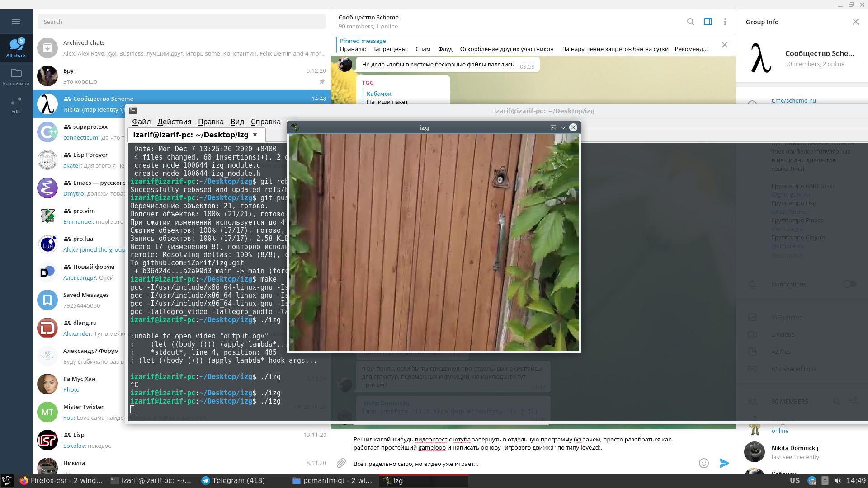Open the pro.vim group chat

[80, 216]
